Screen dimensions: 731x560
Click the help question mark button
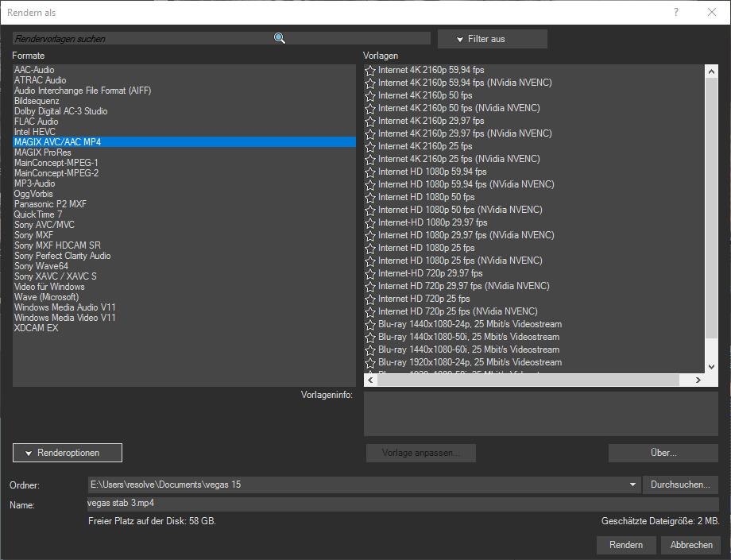tap(676, 12)
